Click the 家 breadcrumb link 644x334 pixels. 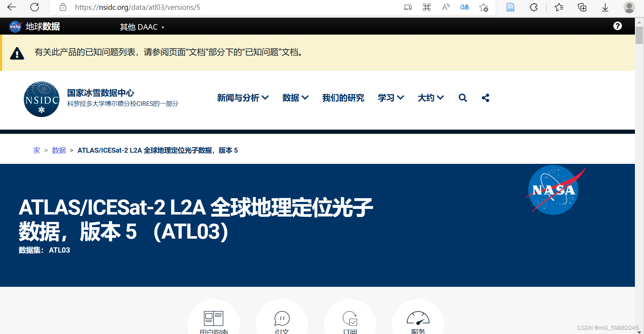[36, 150]
